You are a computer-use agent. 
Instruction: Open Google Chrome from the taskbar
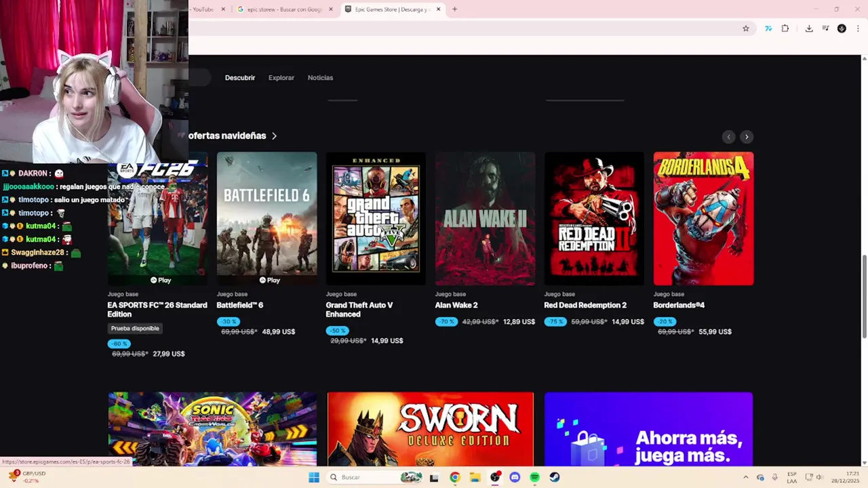pyautogui.click(x=454, y=477)
